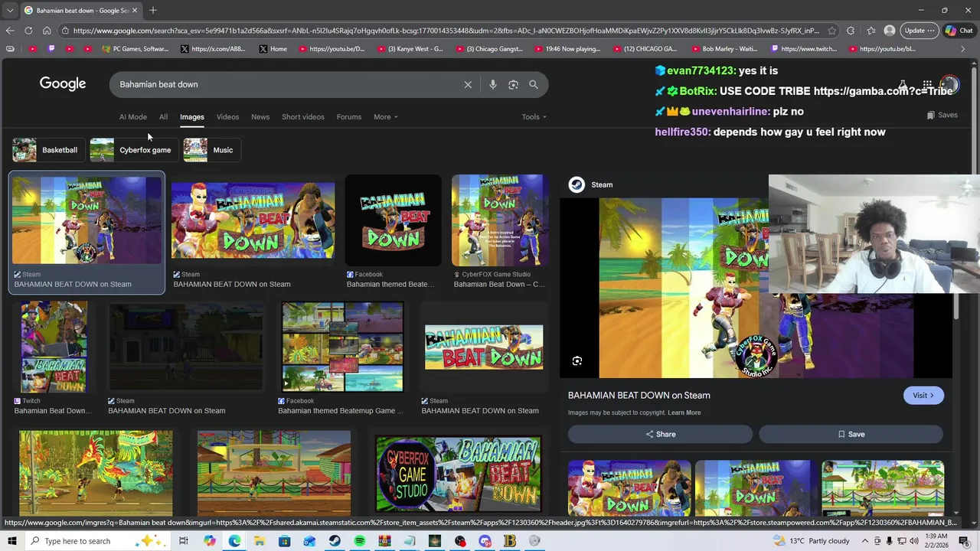Image resolution: width=980 pixels, height=551 pixels.
Task: Open the Copilot Chat sidebar button
Action: [x=959, y=31]
